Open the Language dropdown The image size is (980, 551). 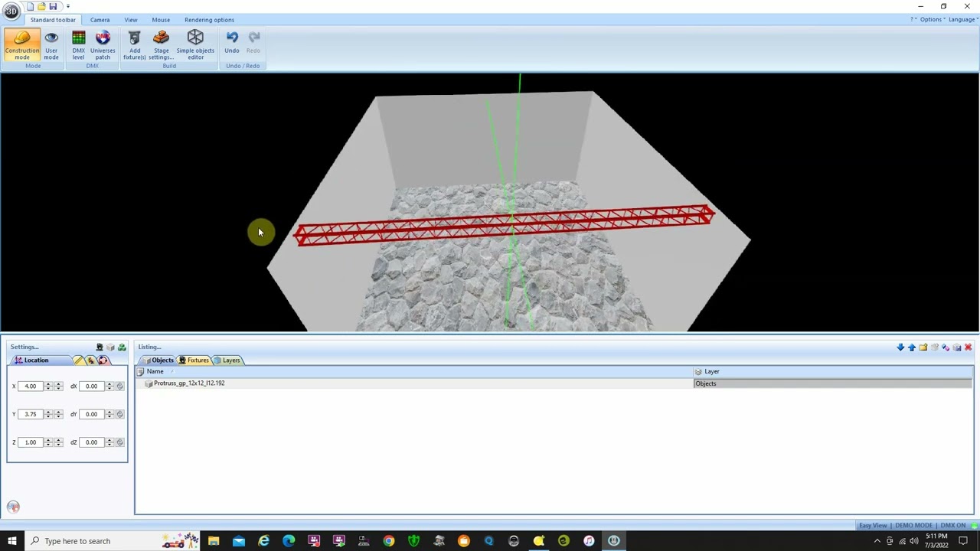coord(962,20)
